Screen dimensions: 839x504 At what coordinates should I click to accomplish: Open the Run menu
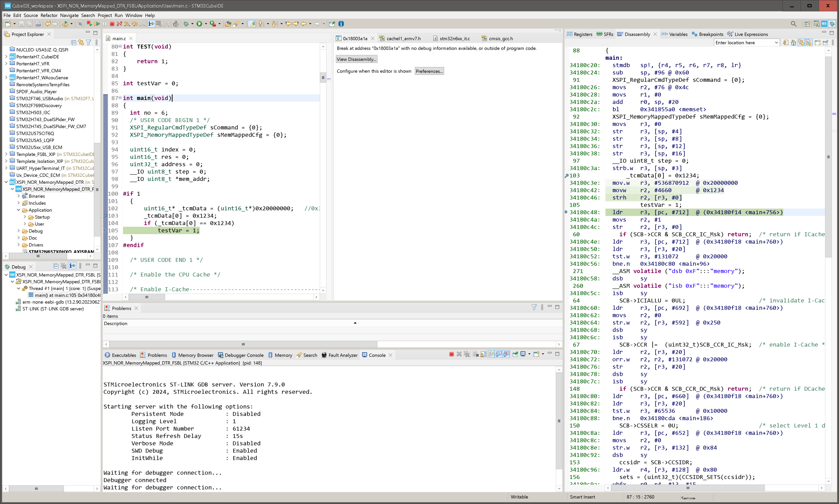(118, 15)
